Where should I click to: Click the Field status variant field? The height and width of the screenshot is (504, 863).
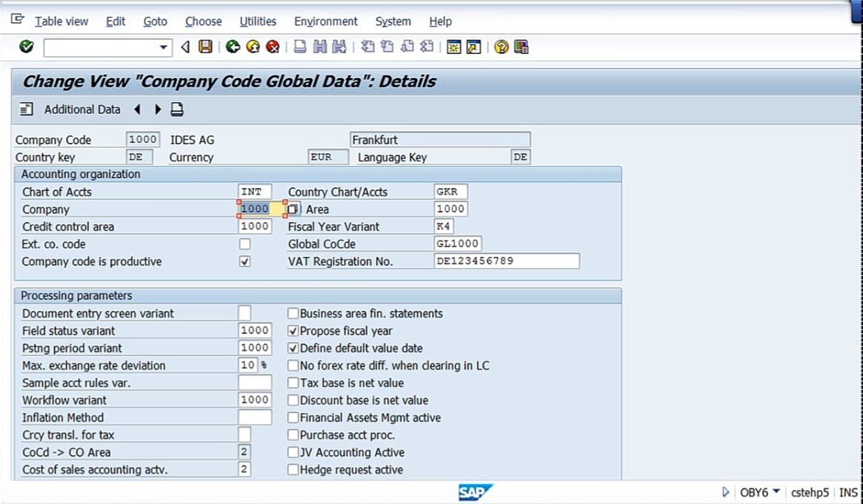pos(255,330)
